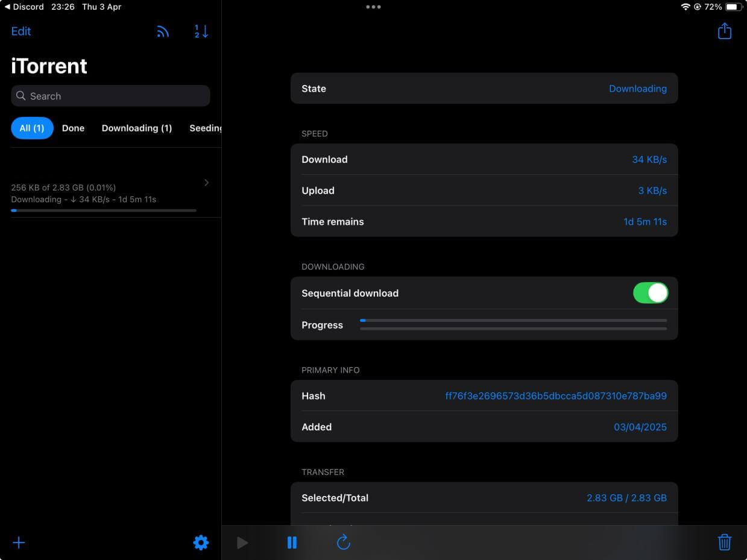Screen dimensions: 747x560
Task: Expand the torrent row chevron
Action: [206, 183]
